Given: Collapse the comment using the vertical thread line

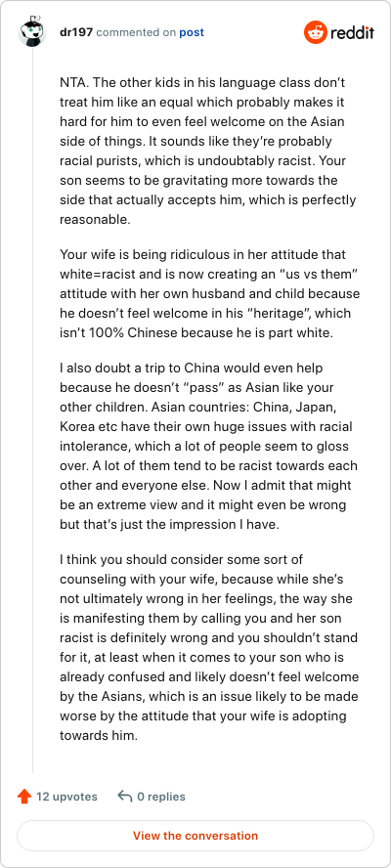Looking at the screenshot, I should coord(32,412).
